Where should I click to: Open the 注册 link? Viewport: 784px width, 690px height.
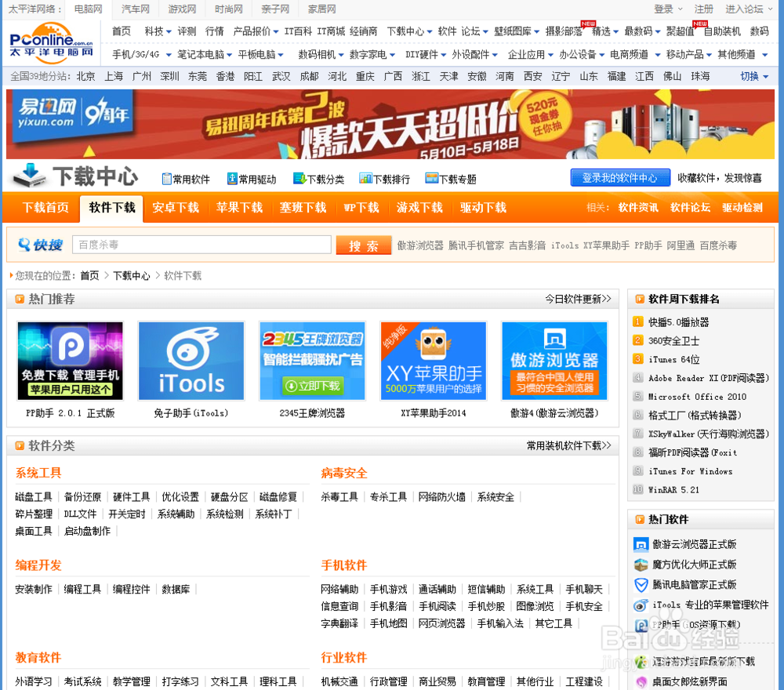tap(703, 9)
